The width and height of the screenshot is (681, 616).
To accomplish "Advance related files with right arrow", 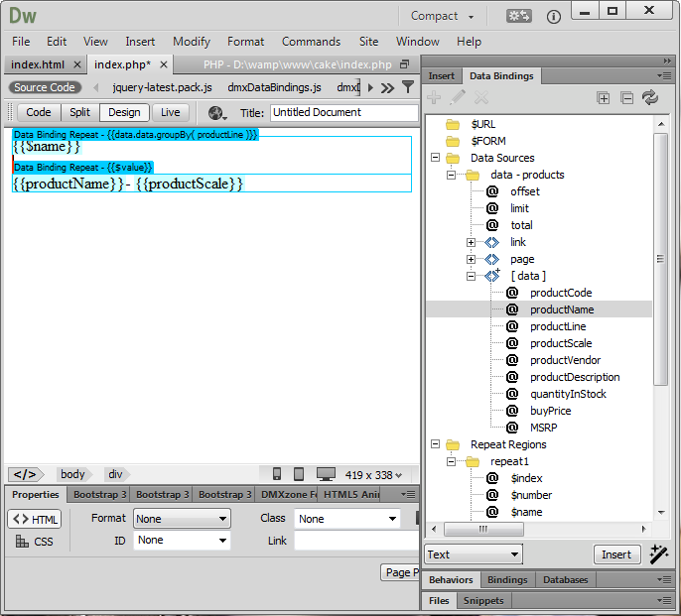I will click(370, 87).
